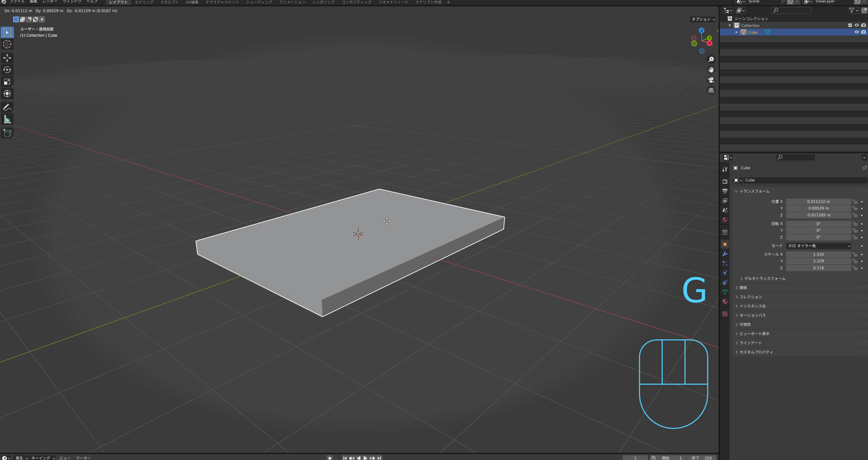Open the XYZ Euler rotation mode dropdown

pos(819,246)
